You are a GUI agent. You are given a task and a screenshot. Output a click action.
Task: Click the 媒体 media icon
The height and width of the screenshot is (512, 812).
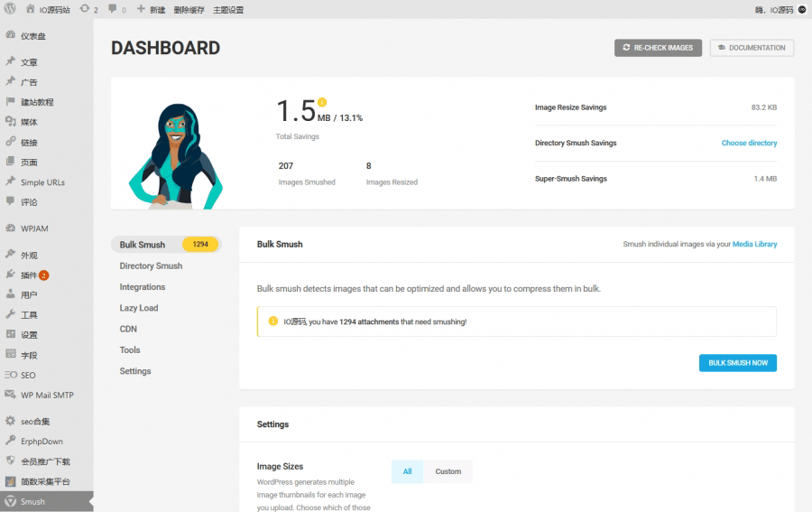click(10, 121)
